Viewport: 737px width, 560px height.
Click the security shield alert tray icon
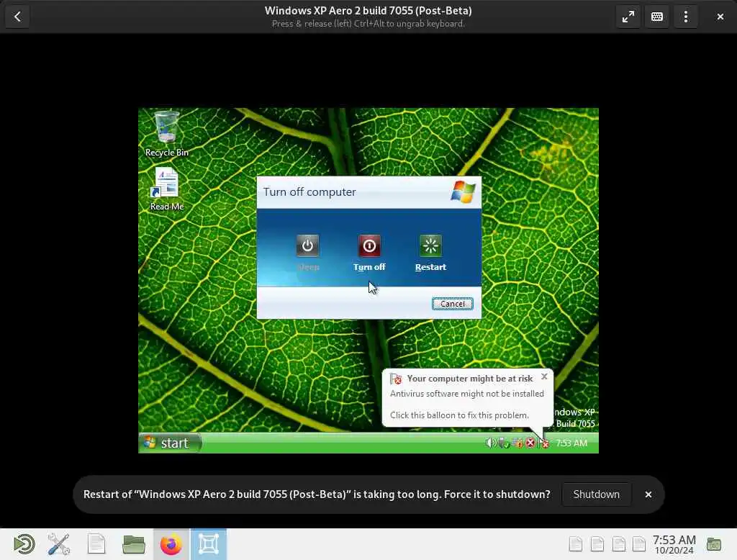(x=544, y=443)
